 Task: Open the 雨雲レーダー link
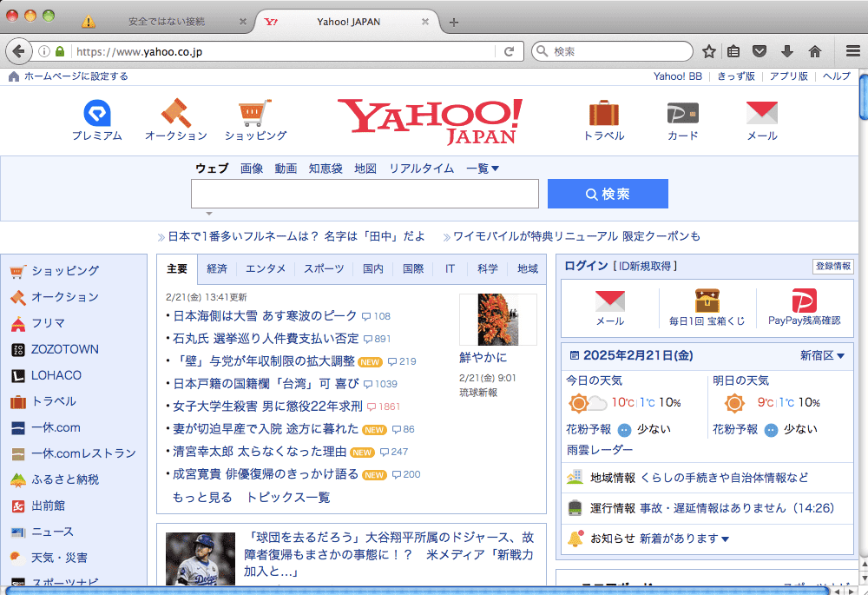coord(599,450)
